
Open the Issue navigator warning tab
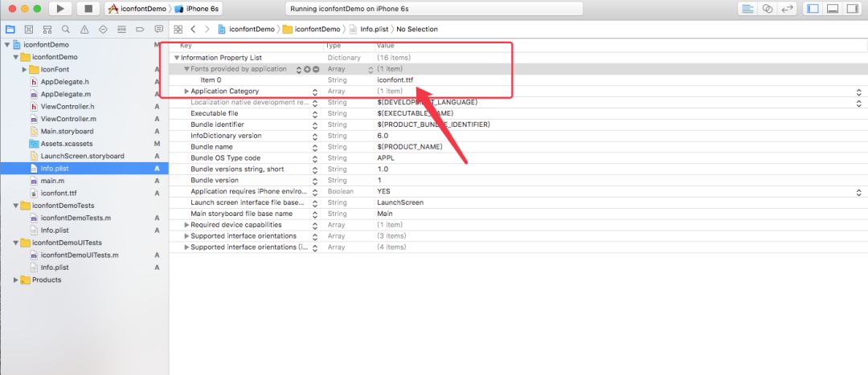click(84, 30)
